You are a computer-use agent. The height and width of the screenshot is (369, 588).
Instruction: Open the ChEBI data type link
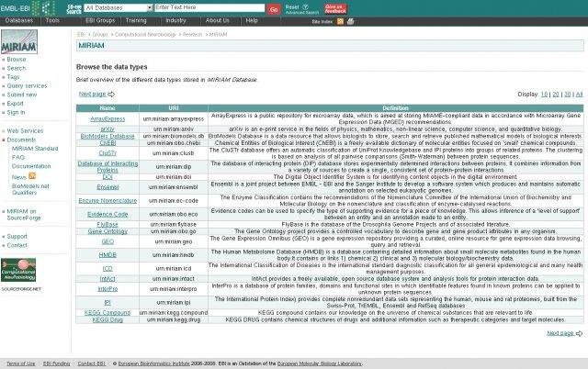[x=107, y=142]
